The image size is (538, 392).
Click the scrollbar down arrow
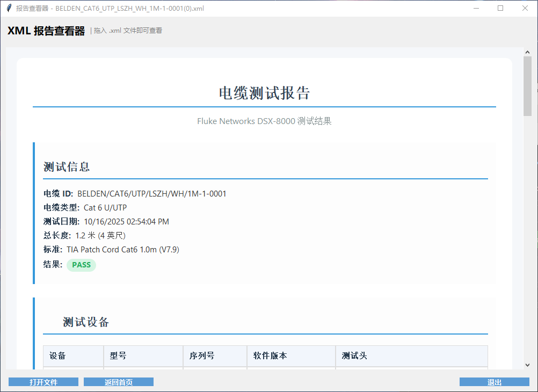pos(527,365)
